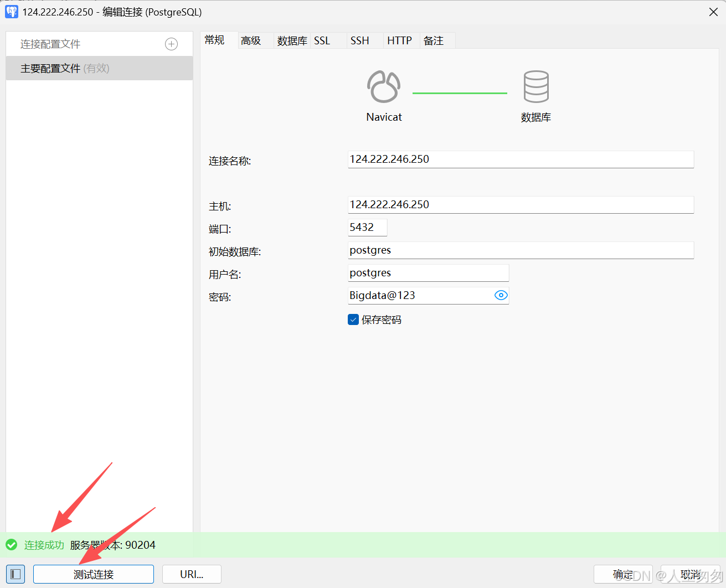Cancel with the 取消 button
Image resolution: width=726 pixels, height=588 pixels.
pos(691,574)
